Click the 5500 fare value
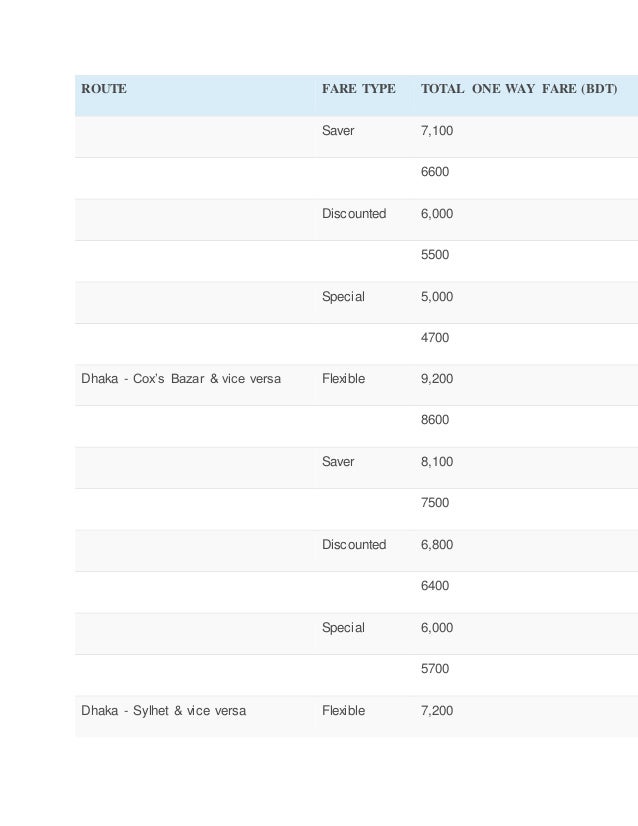Screen dimensions: 638x826 (x=435, y=254)
